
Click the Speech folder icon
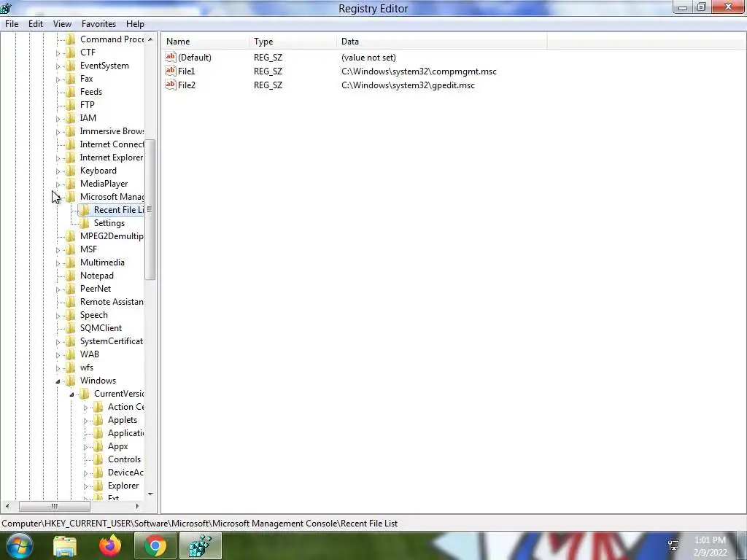(71, 315)
